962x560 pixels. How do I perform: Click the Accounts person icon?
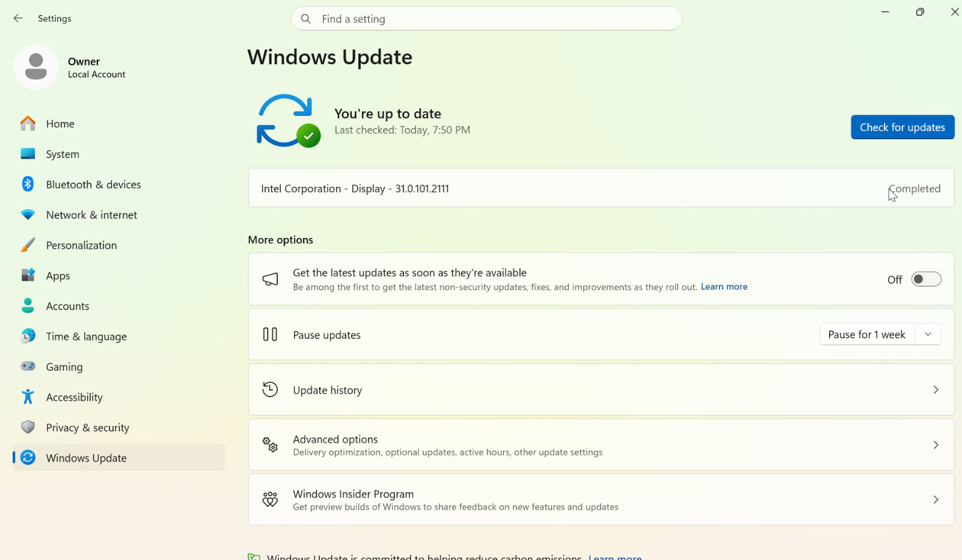[x=28, y=306]
